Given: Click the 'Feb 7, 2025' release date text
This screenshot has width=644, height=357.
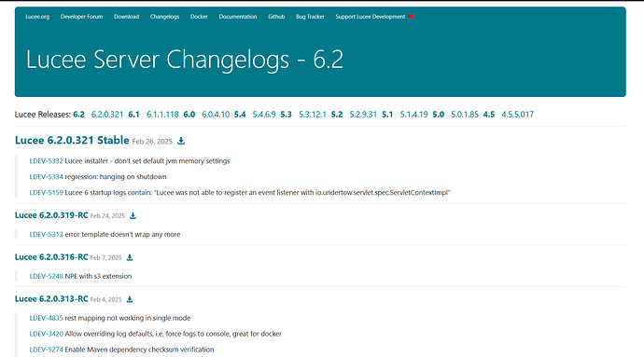Looking at the screenshot, I should [x=106, y=257].
